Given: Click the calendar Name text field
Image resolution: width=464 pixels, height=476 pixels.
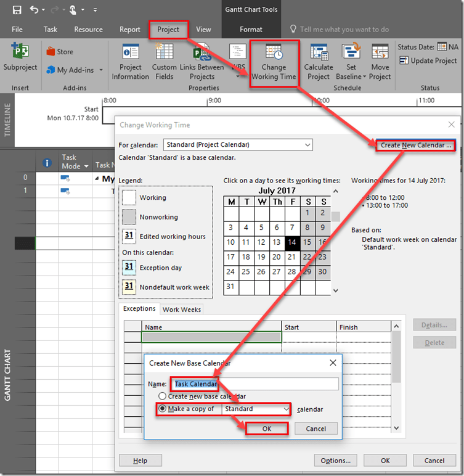Looking at the screenshot, I should [254, 384].
